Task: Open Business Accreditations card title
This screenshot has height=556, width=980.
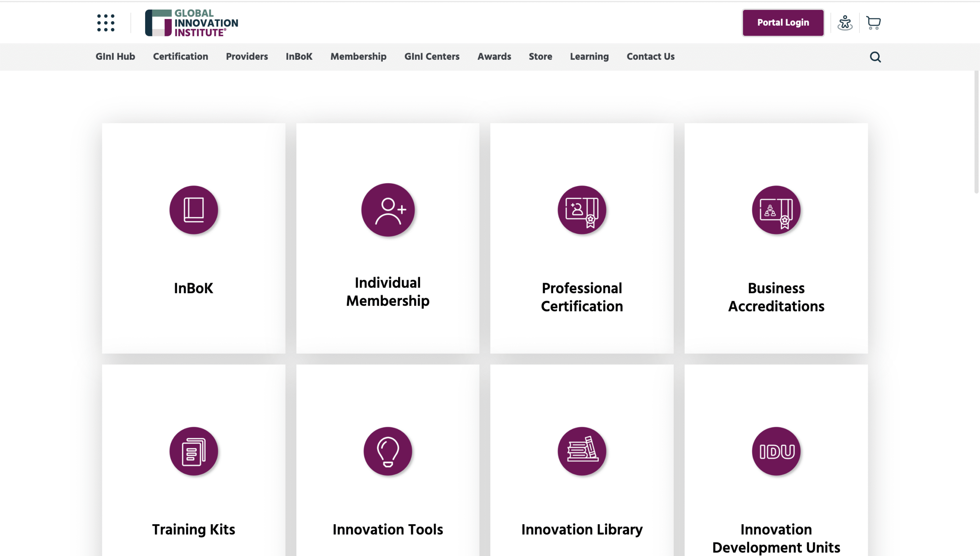Action: coord(776,297)
